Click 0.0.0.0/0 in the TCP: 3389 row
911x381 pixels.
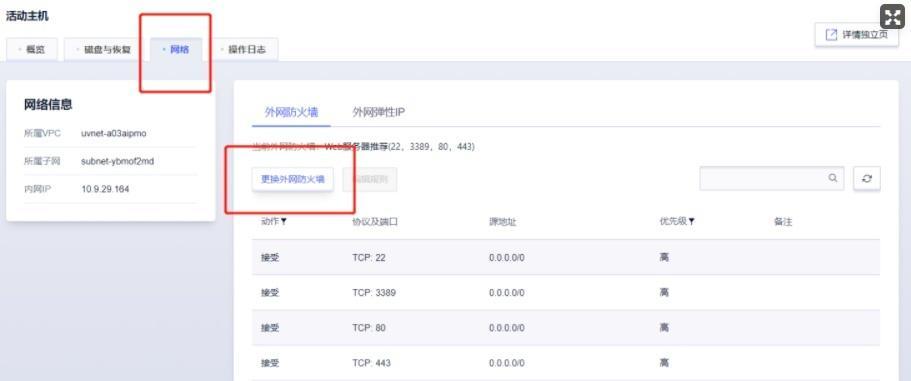pos(507,293)
